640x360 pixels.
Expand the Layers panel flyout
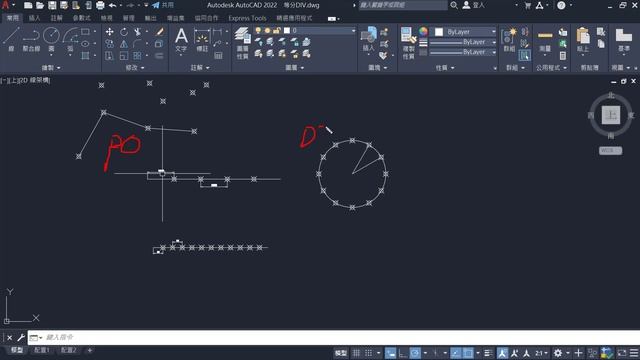click(295, 68)
